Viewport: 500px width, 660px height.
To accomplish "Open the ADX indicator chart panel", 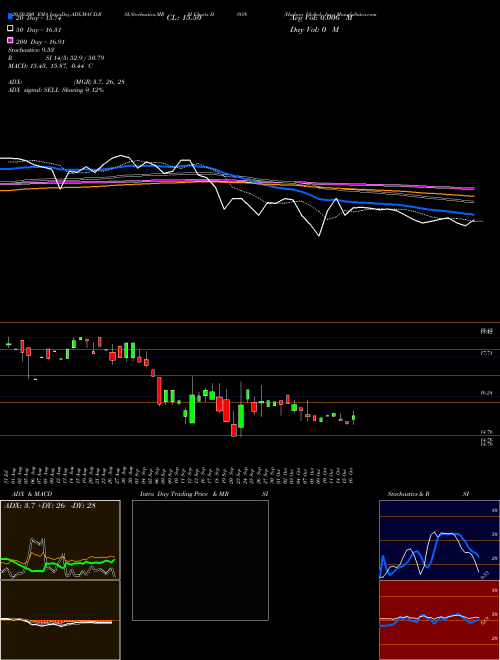I will click(x=60, y=540).
